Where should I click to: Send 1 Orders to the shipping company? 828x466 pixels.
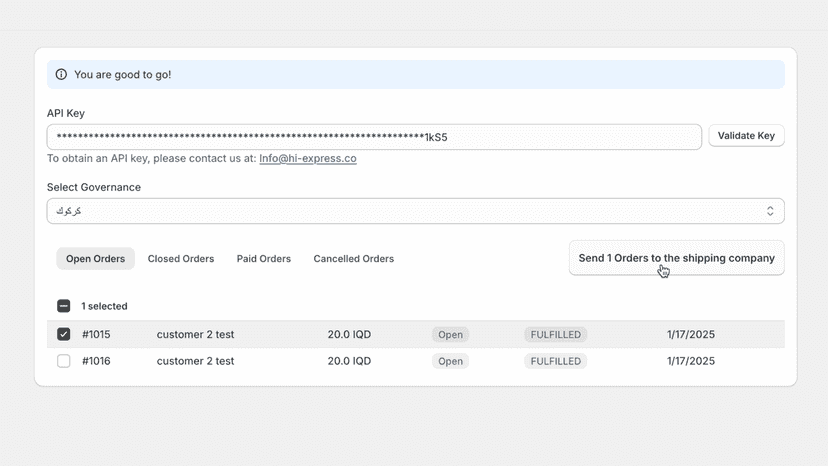click(x=676, y=258)
